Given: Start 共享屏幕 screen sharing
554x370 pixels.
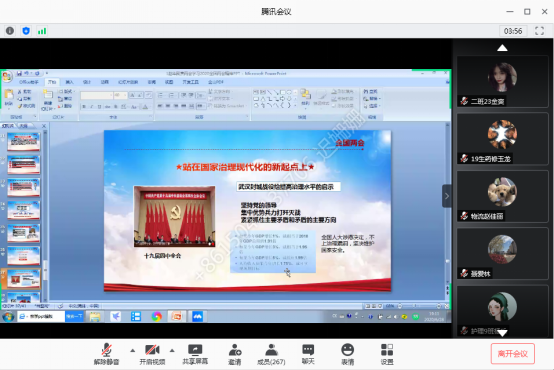Looking at the screenshot, I should 195,354.
